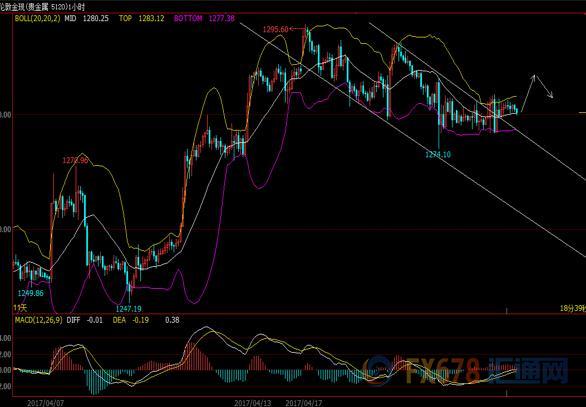
Task: Click the 1247.19 low price label
Action: tap(129, 309)
